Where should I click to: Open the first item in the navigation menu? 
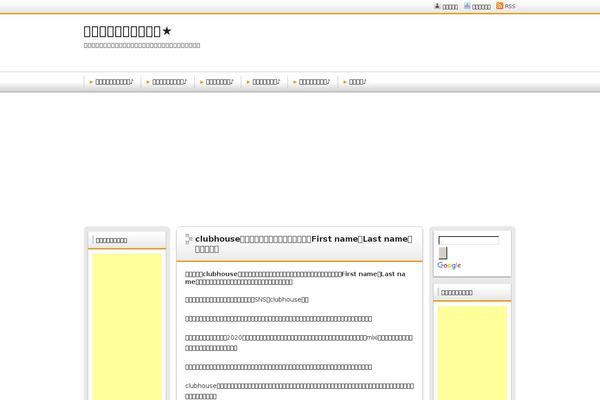pos(112,82)
